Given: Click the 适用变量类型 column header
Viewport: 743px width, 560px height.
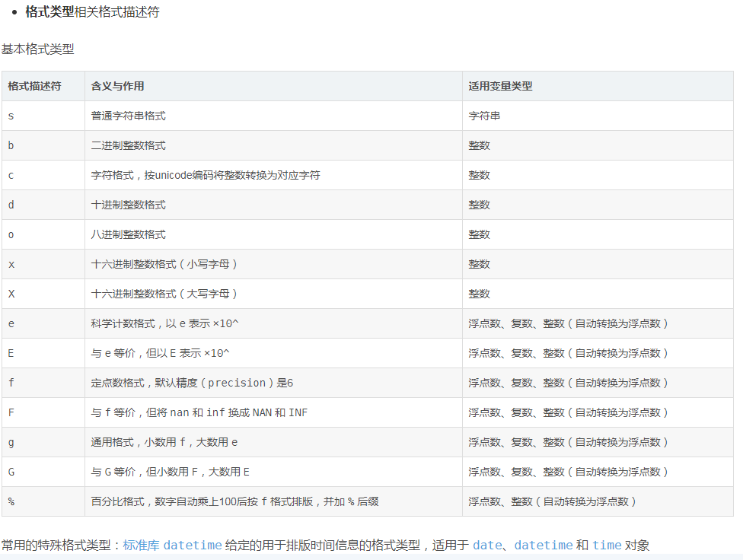Looking at the screenshot, I should coord(500,86).
